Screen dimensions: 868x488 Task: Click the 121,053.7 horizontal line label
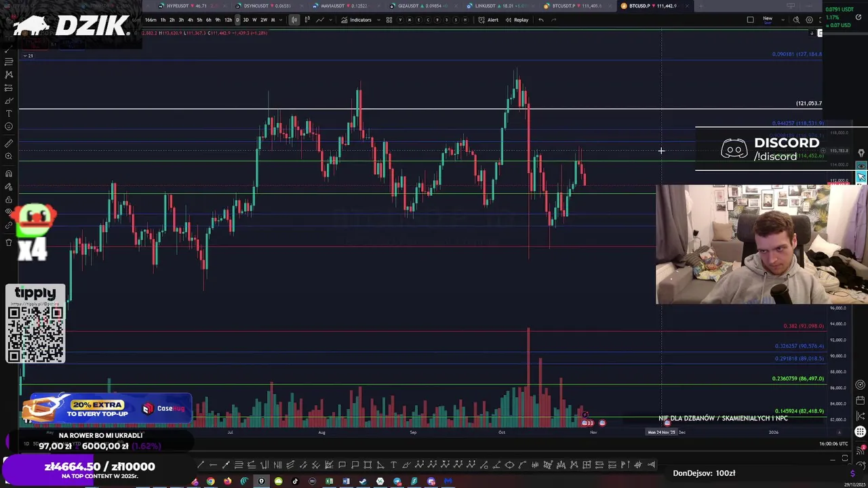pos(809,104)
